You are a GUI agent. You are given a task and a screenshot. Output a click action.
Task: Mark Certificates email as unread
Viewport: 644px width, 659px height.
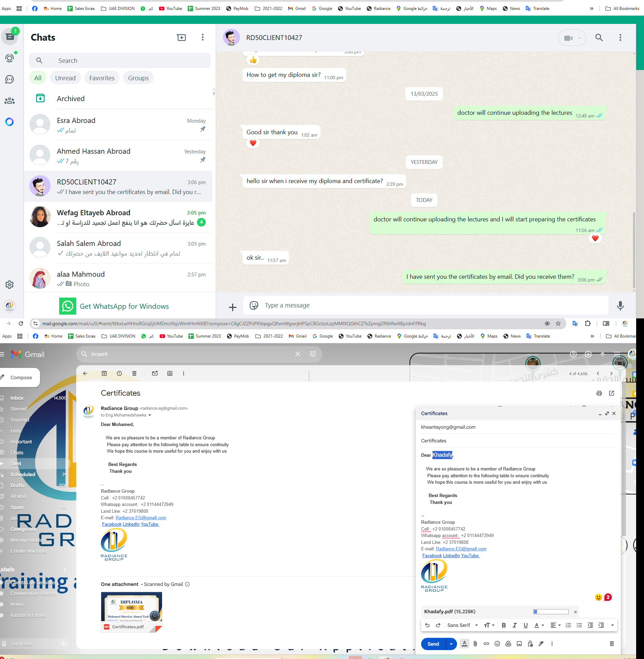[x=155, y=373]
